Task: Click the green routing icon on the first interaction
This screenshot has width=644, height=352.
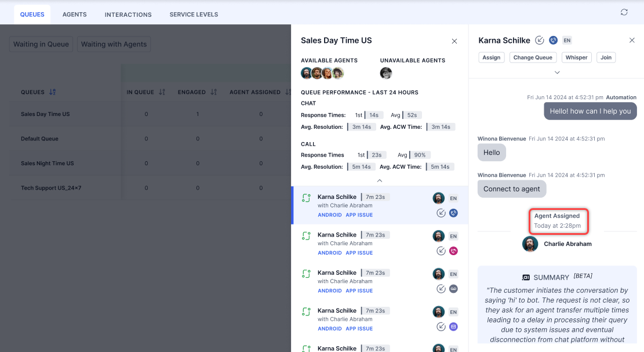Action: pos(306,198)
